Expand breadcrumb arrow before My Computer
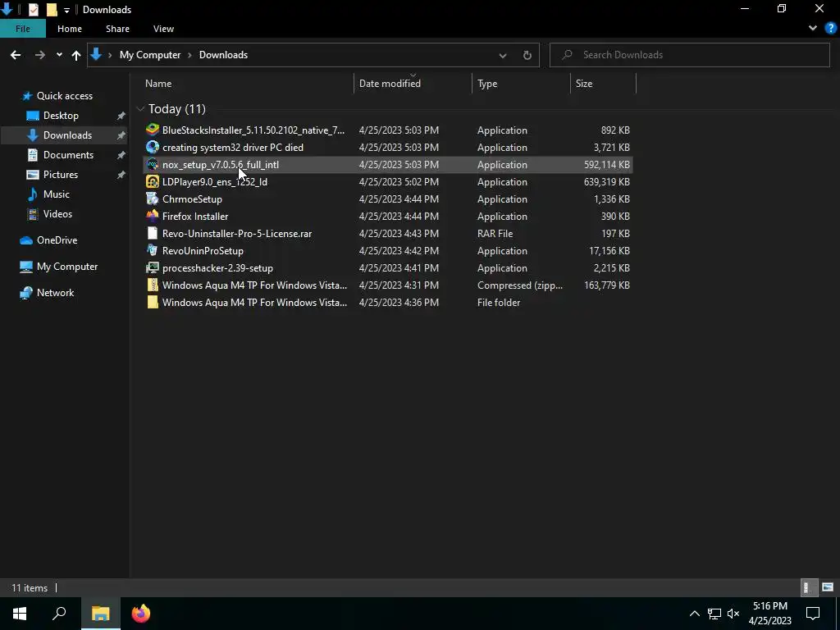This screenshot has height=630, width=840. click(111, 55)
